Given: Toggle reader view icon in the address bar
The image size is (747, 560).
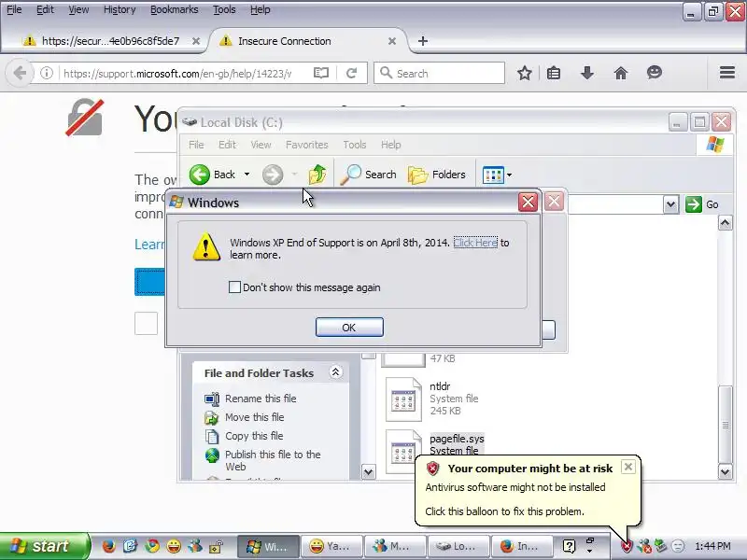Looking at the screenshot, I should pos(321,73).
